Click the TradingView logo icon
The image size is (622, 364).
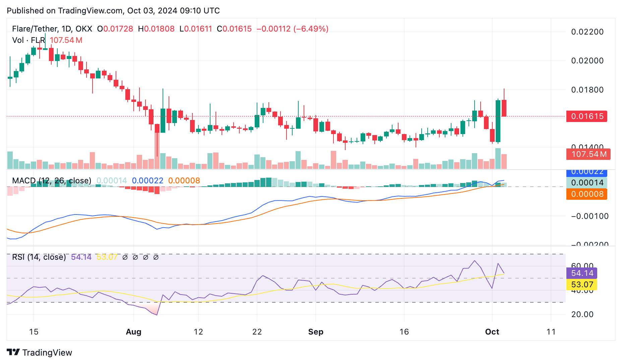[13, 352]
